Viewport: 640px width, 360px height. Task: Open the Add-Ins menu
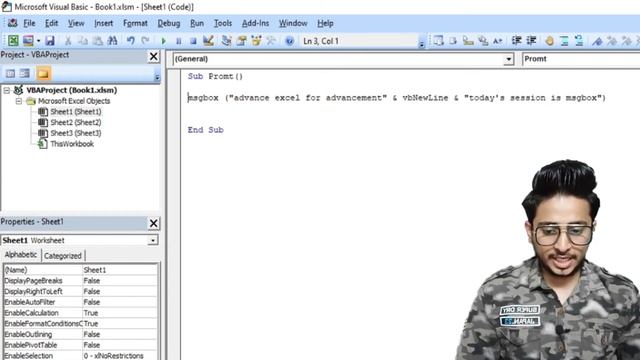pyautogui.click(x=255, y=23)
